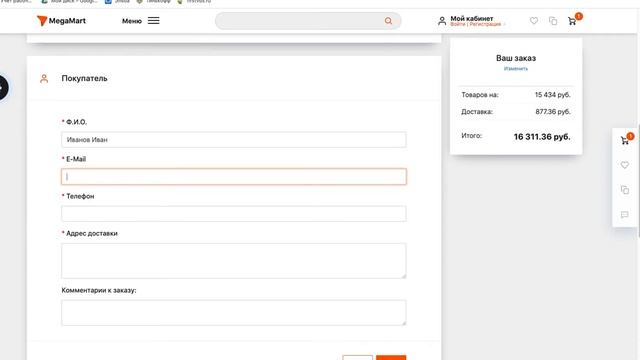640x360 pixels.
Task: Click the Мой кабинет label
Action: click(x=472, y=18)
